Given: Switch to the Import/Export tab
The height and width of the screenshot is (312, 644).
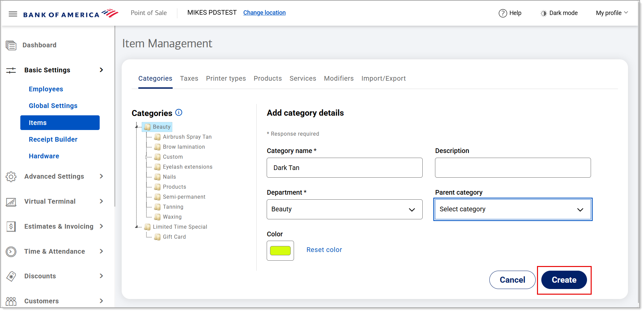Looking at the screenshot, I should point(383,79).
